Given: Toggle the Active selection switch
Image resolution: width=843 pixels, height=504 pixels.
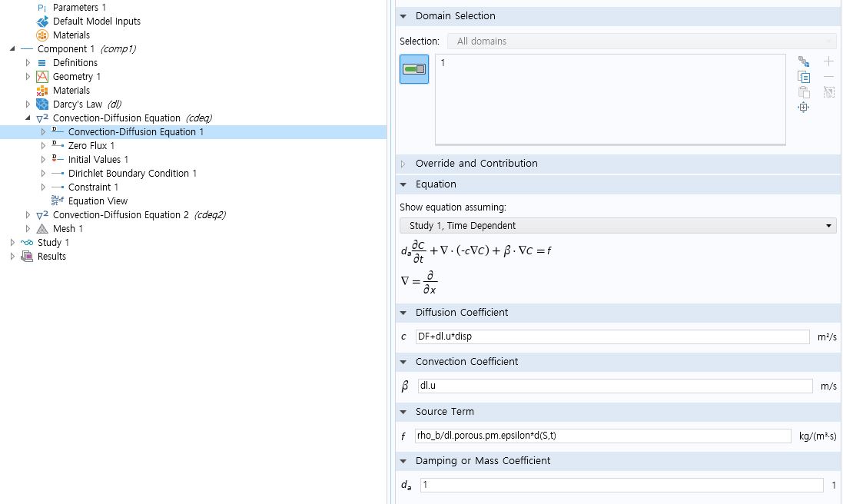Looking at the screenshot, I should coord(414,69).
